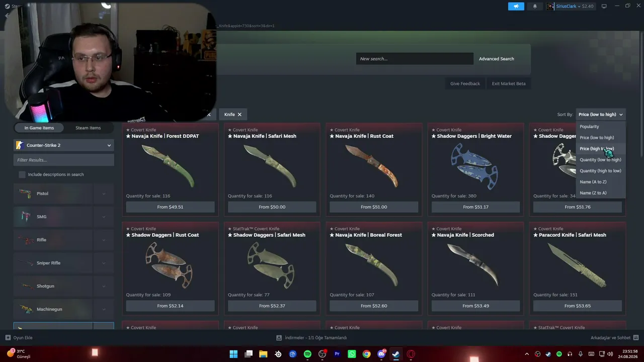Click the Counter-Strike 2 game icon
The width and height of the screenshot is (644, 362).
click(x=20, y=145)
